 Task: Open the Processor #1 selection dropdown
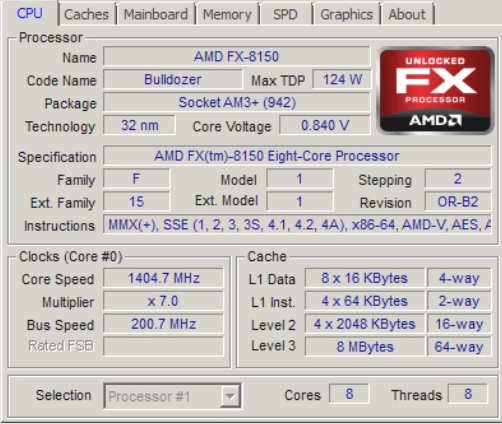172,396
